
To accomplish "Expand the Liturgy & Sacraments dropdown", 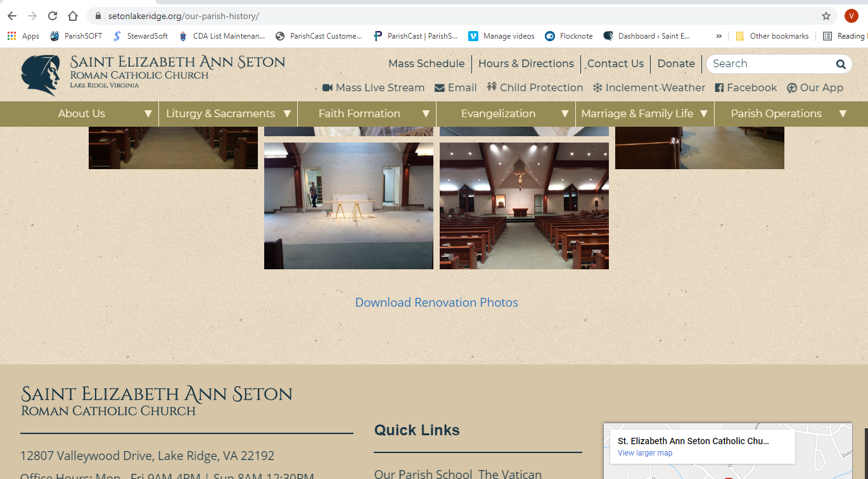I will coord(287,114).
